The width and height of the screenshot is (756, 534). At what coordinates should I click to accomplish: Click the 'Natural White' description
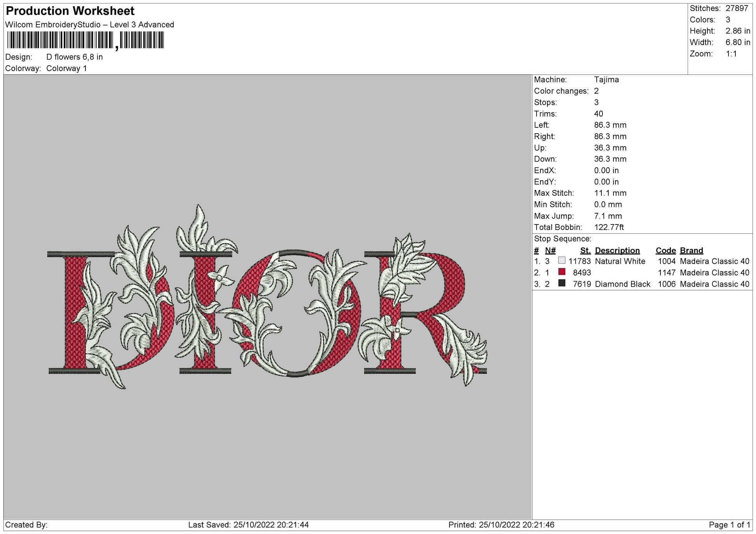(x=620, y=261)
